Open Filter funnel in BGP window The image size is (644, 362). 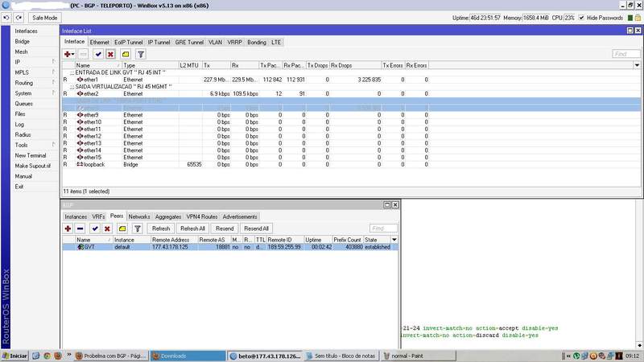tap(138, 228)
